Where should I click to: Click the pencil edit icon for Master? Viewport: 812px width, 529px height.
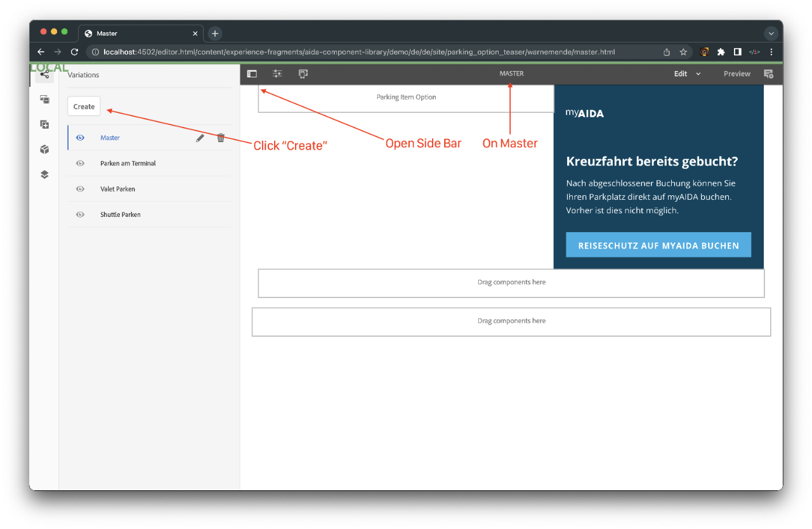click(200, 138)
